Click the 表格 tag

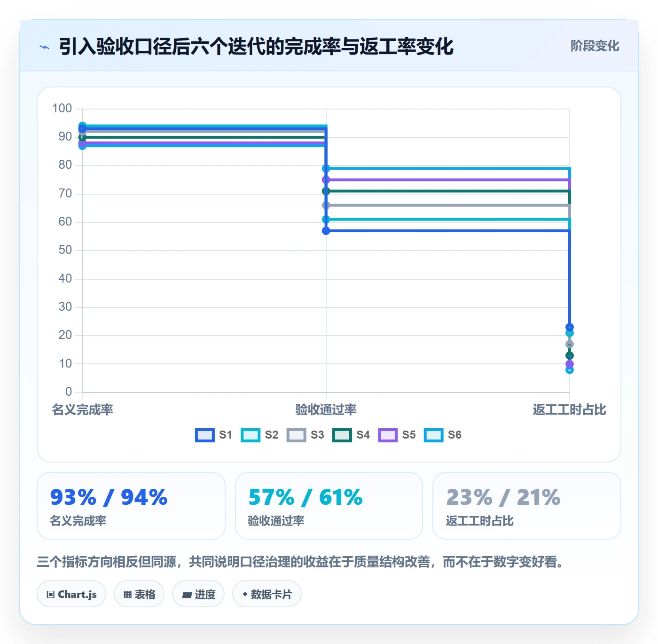point(139,594)
